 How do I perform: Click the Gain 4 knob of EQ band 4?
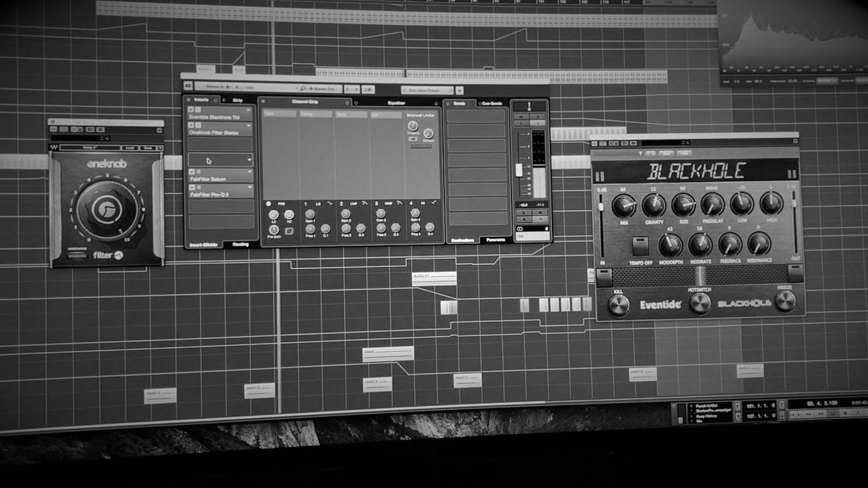pyautogui.click(x=415, y=213)
